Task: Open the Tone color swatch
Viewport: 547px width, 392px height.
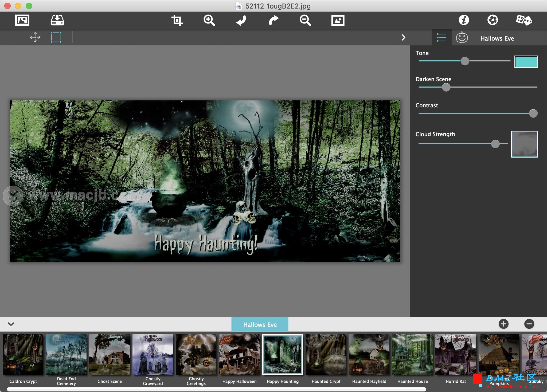Action: tap(526, 62)
